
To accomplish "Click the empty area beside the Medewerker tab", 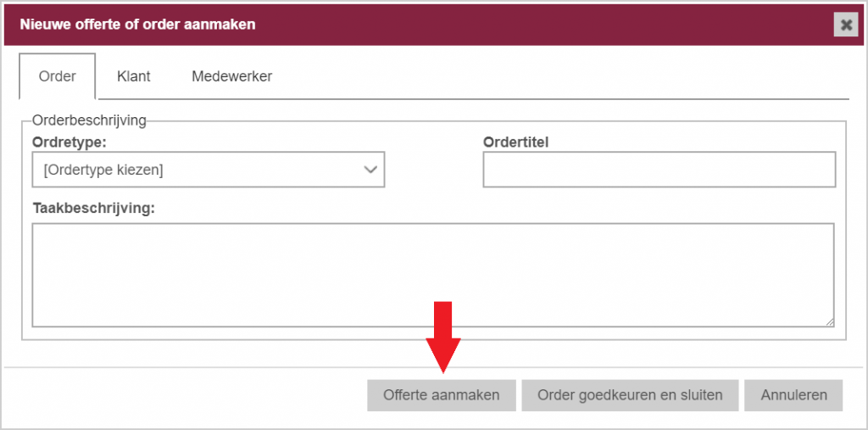I will coord(565,76).
